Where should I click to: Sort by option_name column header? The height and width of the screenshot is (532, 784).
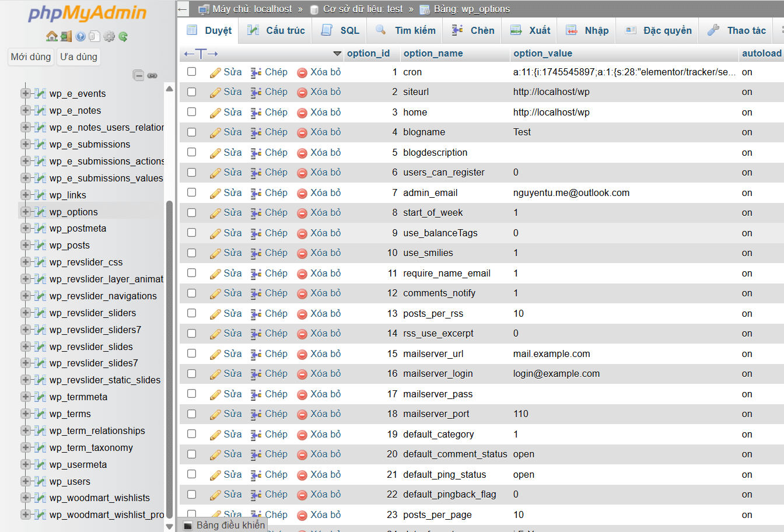coord(433,53)
